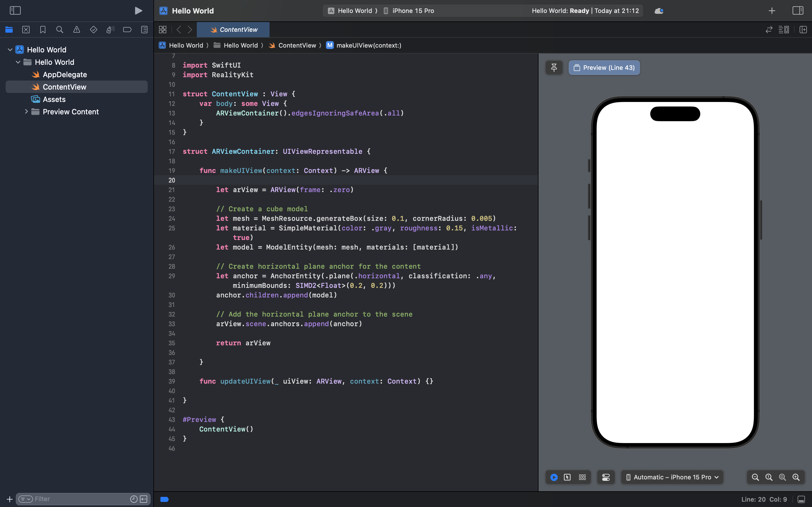Image resolution: width=812 pixels, height=507 pixels.
Task: Expand the Preview Content folder
Action: click(x=26, y=112)
